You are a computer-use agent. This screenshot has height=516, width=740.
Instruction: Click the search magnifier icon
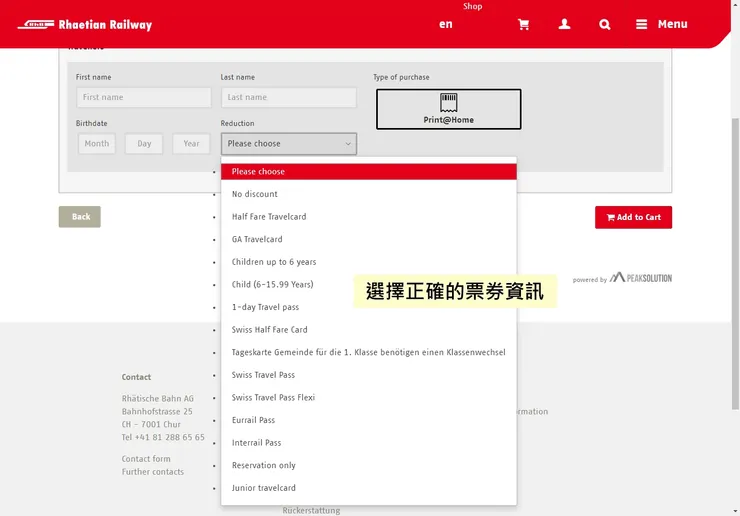click(605, 25)
